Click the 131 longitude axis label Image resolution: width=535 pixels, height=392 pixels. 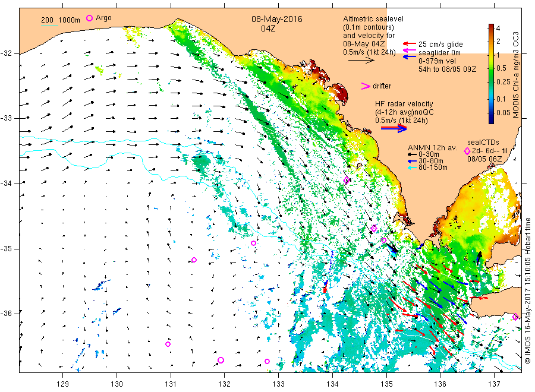pyautogui.click(x=171, y=384)
